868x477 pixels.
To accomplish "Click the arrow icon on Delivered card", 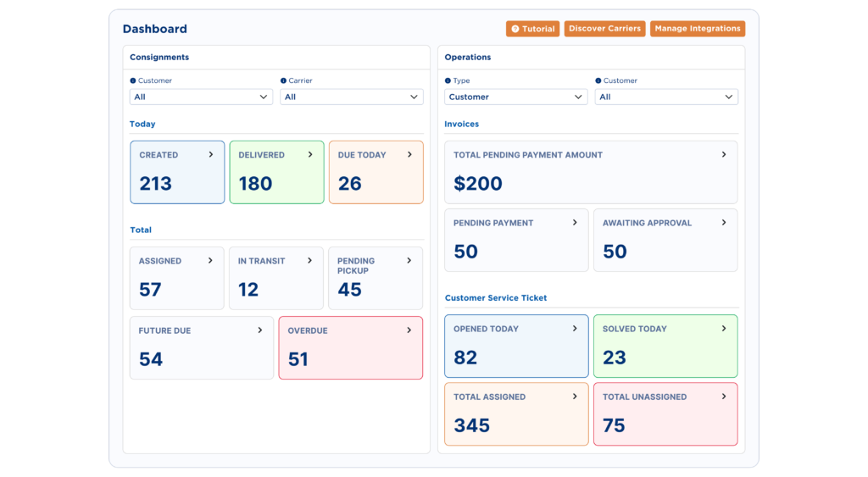I will pos(310,155).
